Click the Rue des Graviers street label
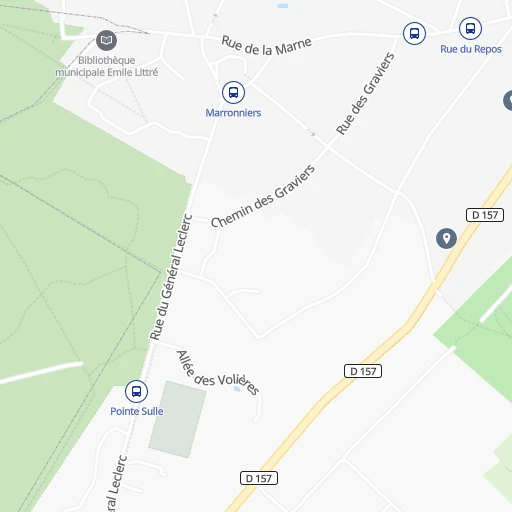The height and width of the screenshot is (512, 512). pos(365,94)
